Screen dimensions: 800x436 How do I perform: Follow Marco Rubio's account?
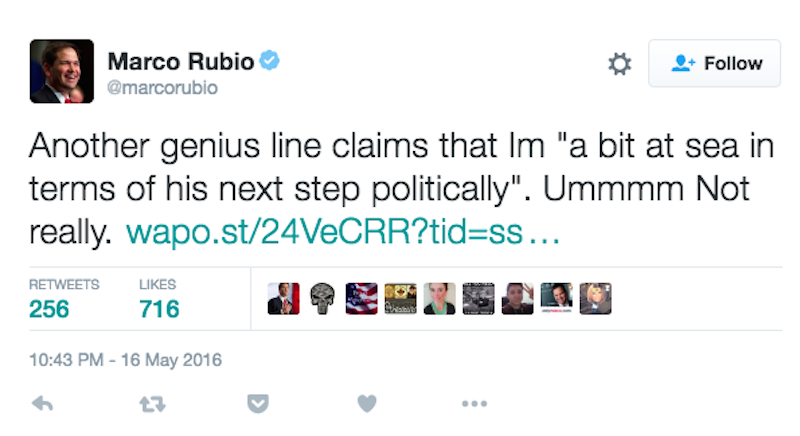click(x=714, y=64)
